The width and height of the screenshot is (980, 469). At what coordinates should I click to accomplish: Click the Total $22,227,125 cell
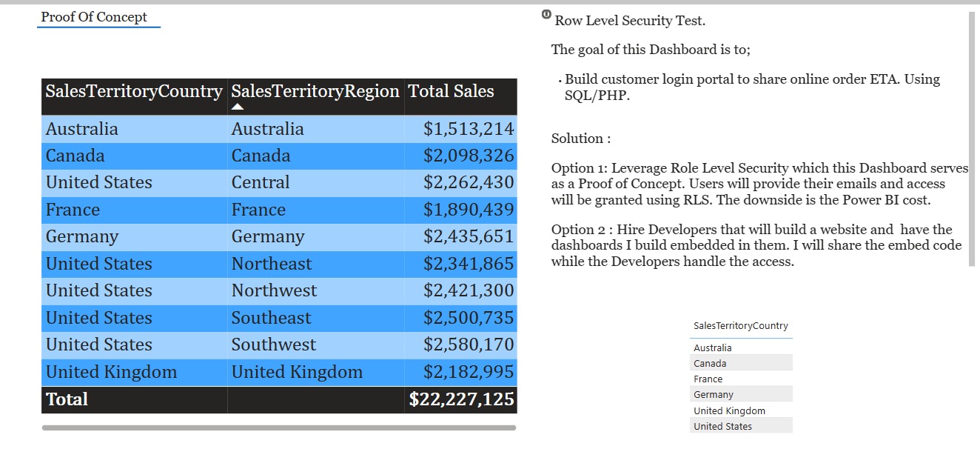[x=462, y=399]
